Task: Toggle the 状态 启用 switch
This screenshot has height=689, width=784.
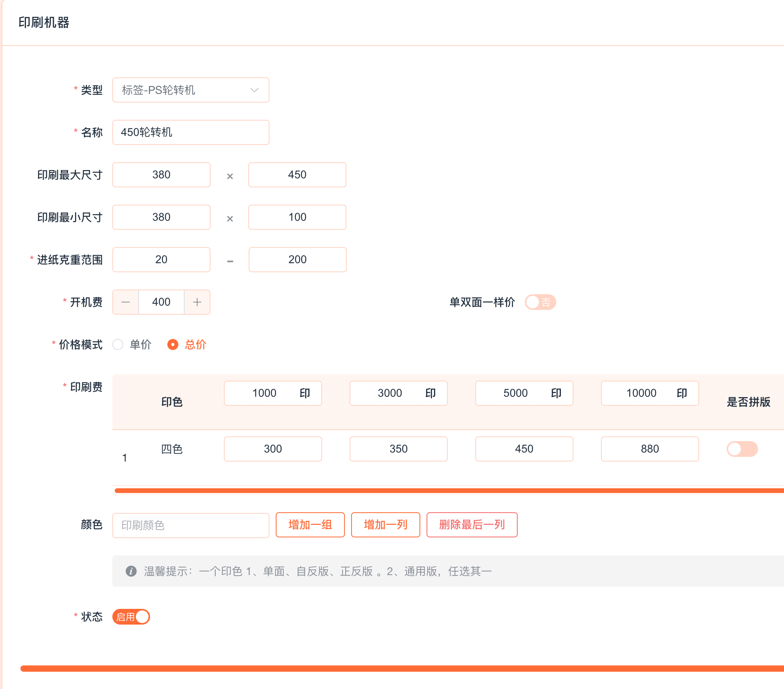Action: pos(131,617)
